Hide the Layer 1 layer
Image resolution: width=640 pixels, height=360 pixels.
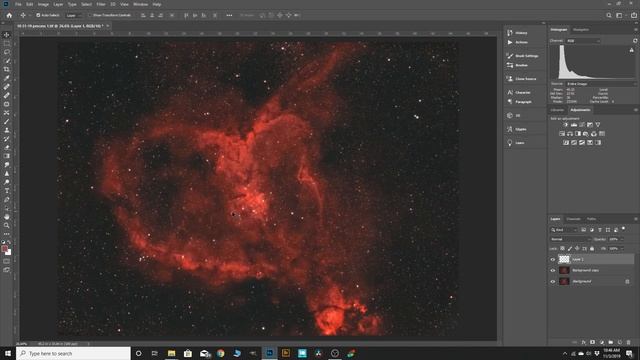tap(553, 260)
